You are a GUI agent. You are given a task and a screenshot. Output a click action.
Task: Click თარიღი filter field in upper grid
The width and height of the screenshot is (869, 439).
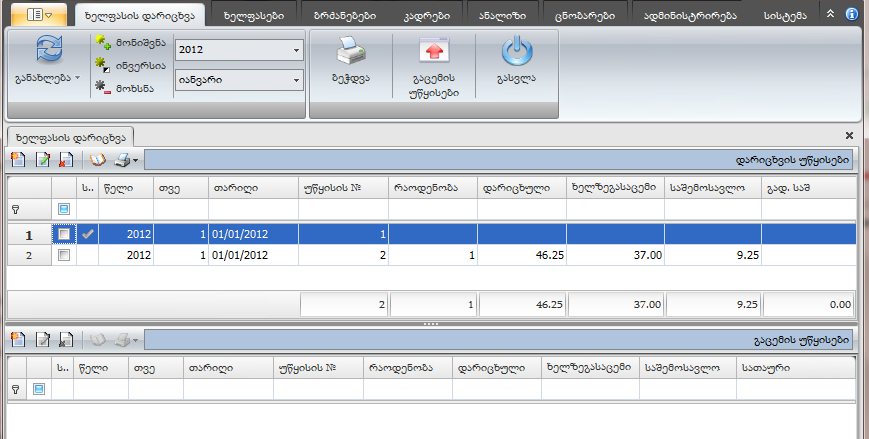[253, 210]
